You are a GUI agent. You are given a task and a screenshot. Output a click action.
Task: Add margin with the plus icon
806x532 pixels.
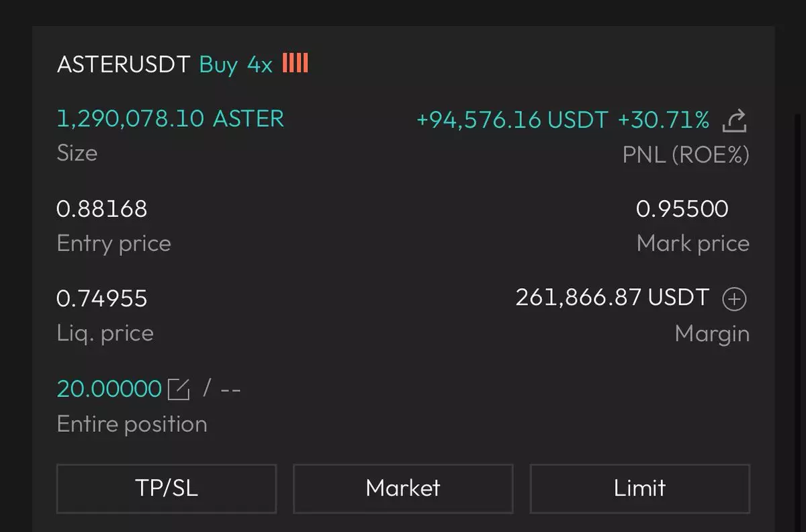734,299
